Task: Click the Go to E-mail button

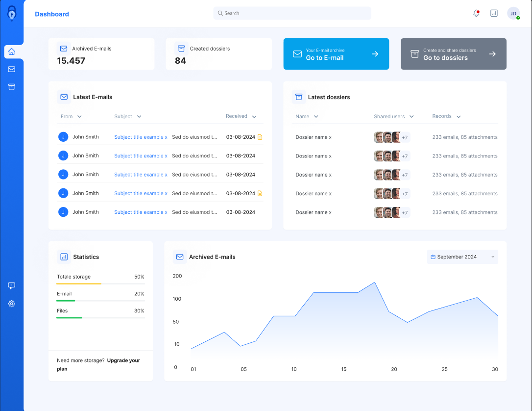Action: [336, 54]
